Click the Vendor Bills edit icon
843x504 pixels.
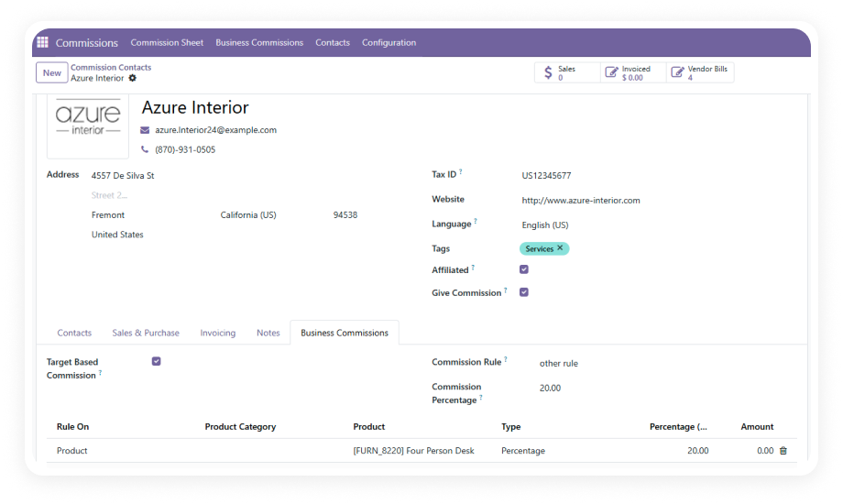pyautogui.click(x=677, y=72)
